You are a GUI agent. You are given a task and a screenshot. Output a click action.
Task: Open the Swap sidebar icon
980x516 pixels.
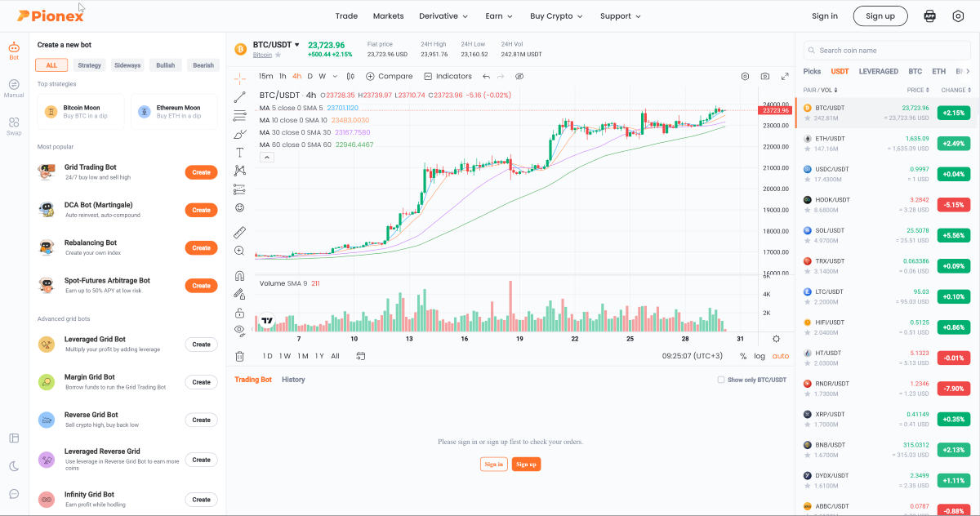pos(14,126)
